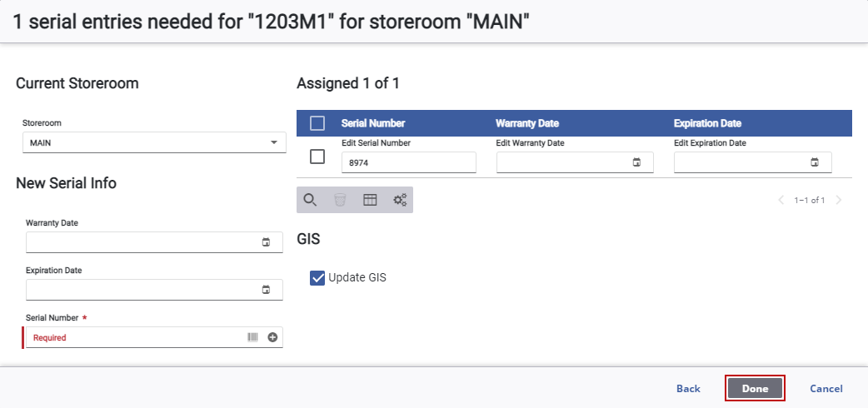Check the row checkbox for serial 8974
Image resolution: width=868 pixels, height=408 pixels.
point(317,157)
